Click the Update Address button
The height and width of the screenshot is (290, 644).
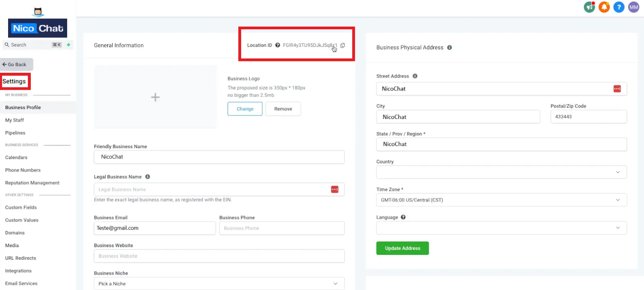[x=402, y=248]
